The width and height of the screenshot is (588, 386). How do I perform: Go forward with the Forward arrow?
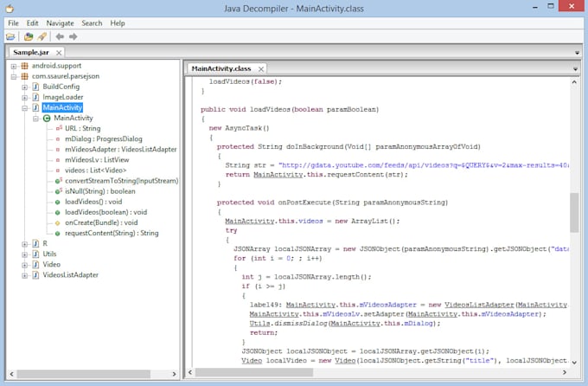(73, 37)
